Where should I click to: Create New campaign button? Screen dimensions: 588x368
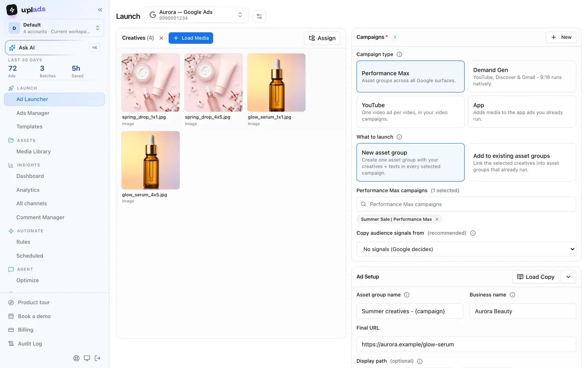pyautogui.click(x=561, y=37)
